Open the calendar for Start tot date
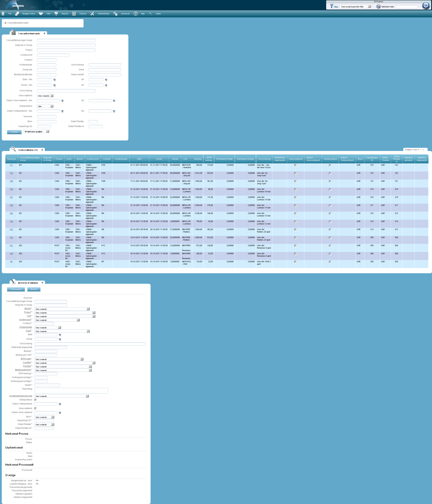 coord(106,80)
